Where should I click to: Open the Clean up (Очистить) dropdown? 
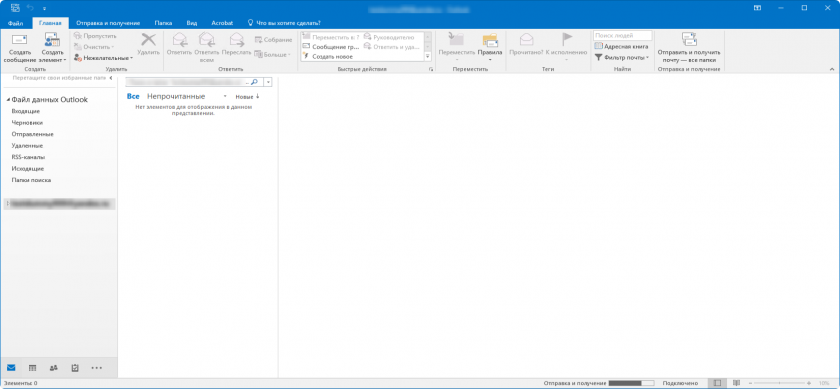point(94,47)
